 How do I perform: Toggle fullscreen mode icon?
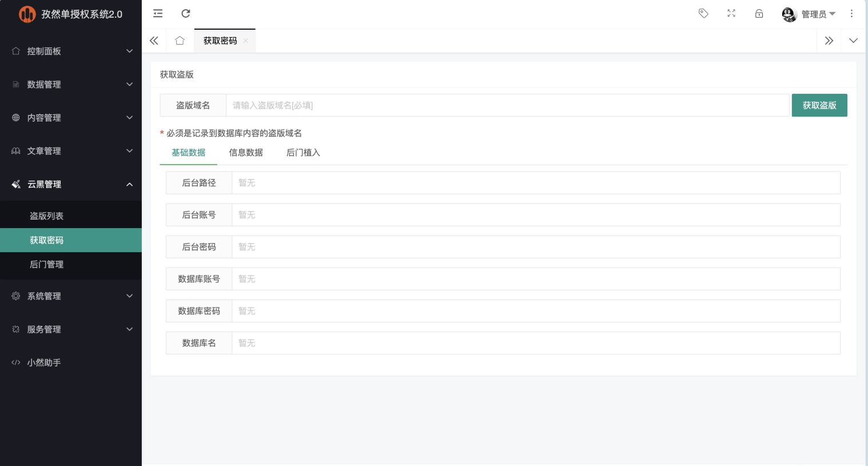(731, 14)
